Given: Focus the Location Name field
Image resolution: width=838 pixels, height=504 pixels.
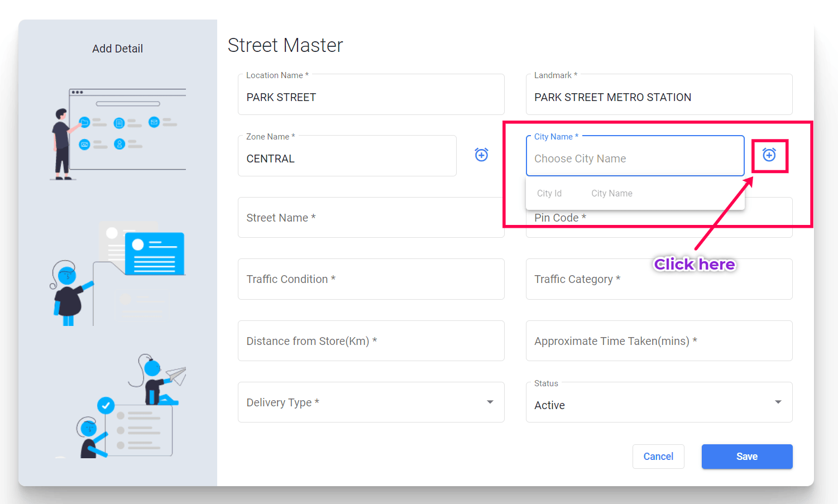Looking at the screenshot, I should click(x=371, y=97).
